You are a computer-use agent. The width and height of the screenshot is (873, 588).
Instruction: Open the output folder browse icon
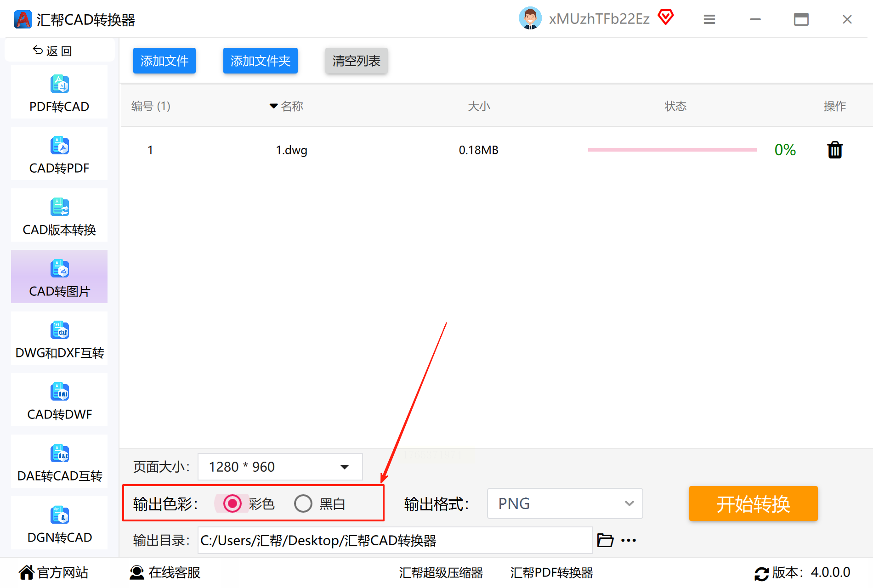[x=605, y=540]
